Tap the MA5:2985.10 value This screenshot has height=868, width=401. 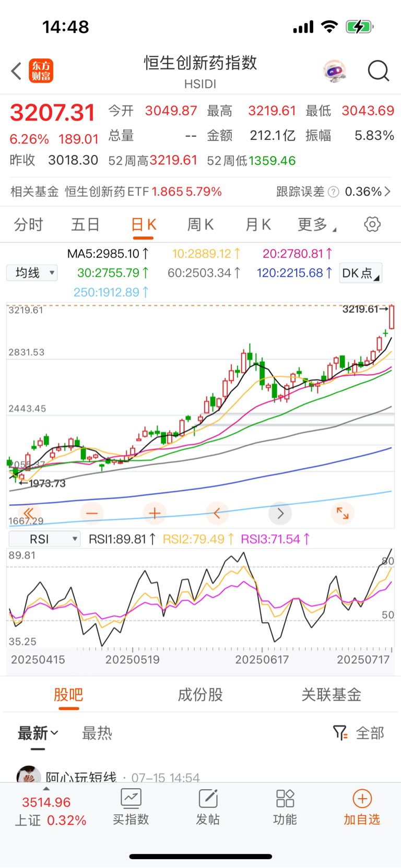click(x=108, y=254)
